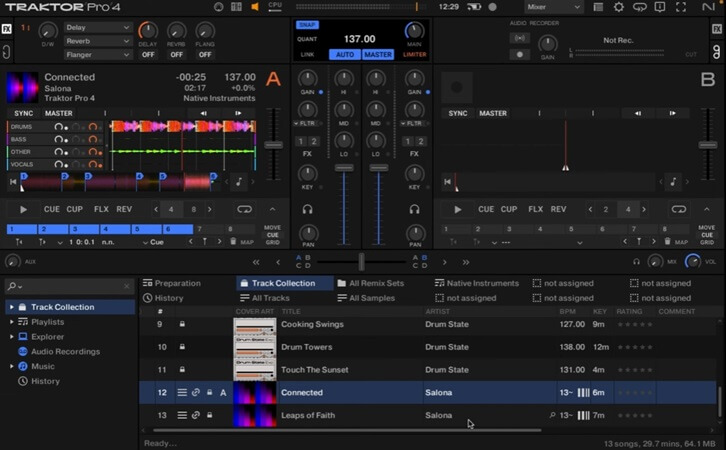Select the All Tracks favorite
The height and width of the screenshot is (450, 726).
click(265, 298)
